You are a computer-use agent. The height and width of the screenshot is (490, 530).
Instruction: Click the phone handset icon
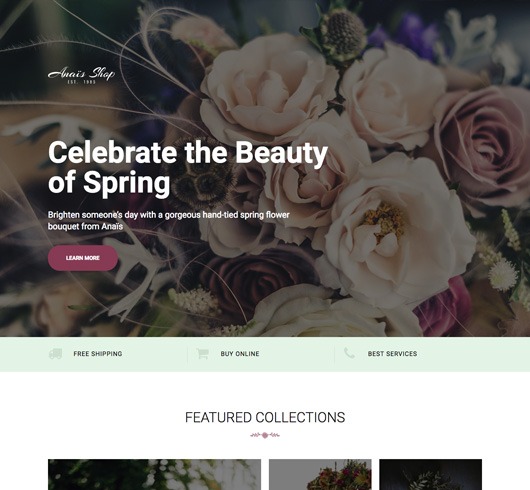point(349,353)
